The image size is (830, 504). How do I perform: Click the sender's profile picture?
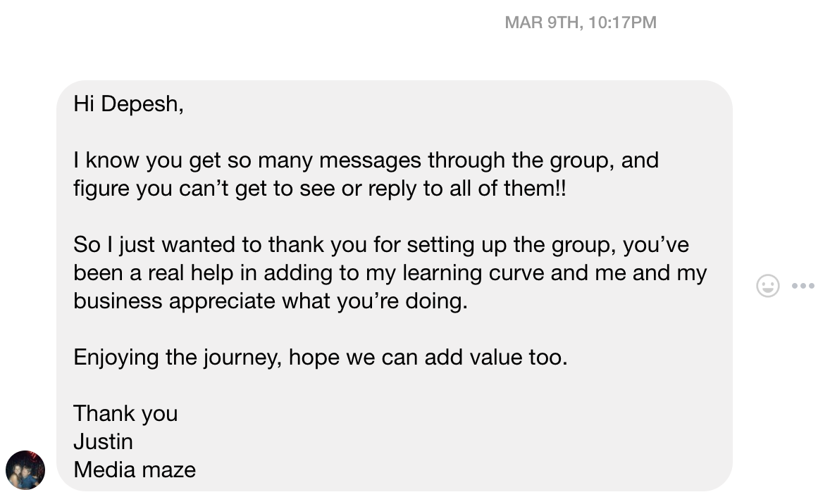25,470
